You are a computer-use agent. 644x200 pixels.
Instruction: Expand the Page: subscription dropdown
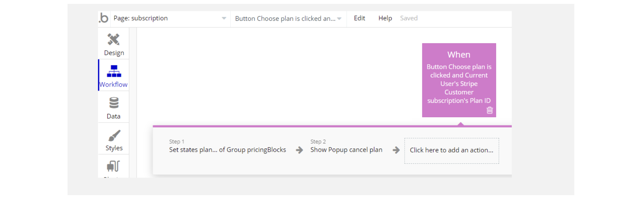point(169,18)
